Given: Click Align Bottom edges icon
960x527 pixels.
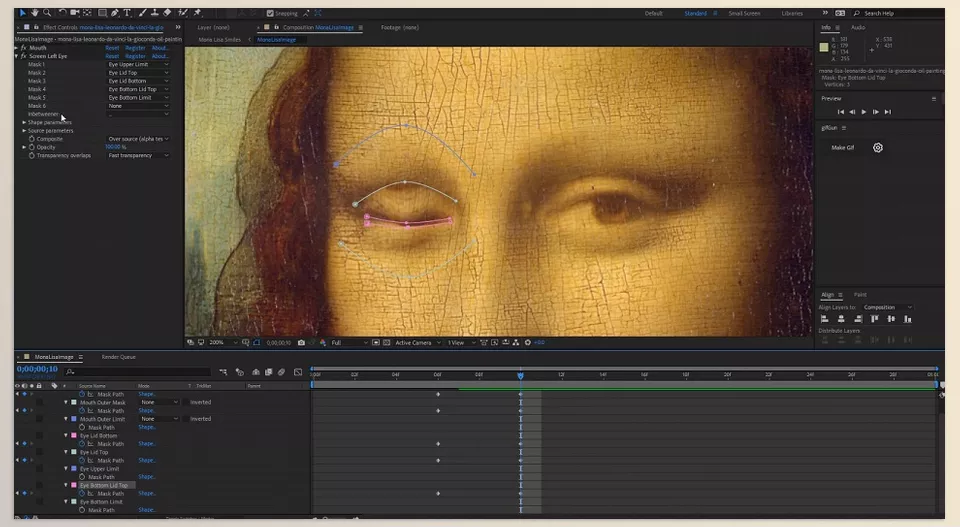Looking at the screenshot, I should pos(907,319).
